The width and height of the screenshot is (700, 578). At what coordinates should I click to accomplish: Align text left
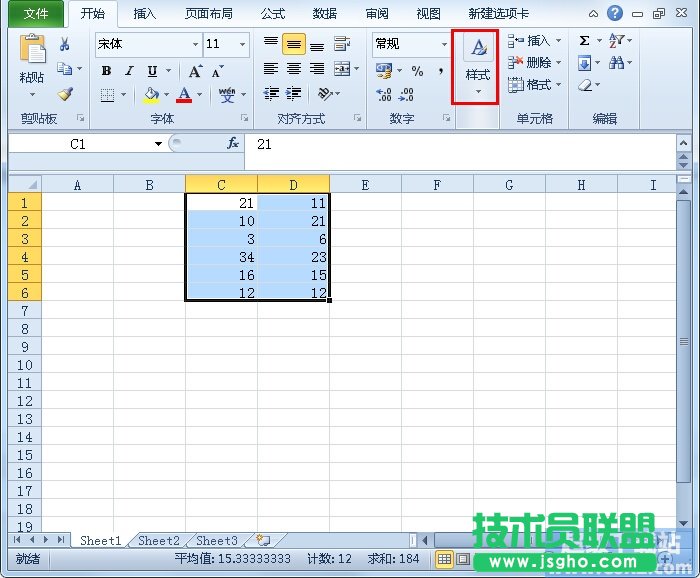271,68
